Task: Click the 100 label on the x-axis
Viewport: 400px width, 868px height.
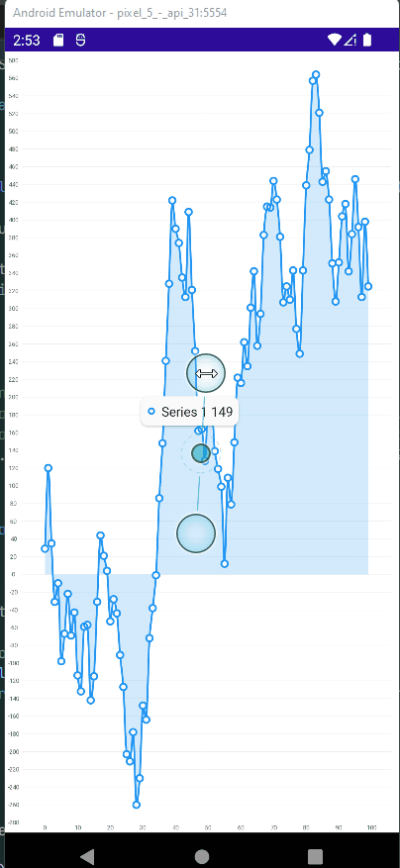Action: pyautogui.click(x=371, y=827)
